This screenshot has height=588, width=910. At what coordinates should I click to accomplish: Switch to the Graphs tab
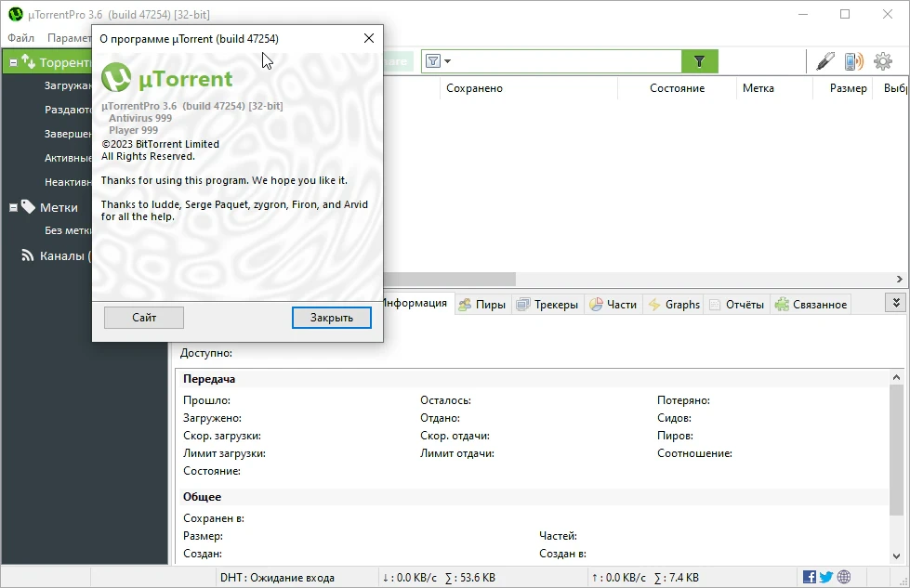tap(675, 305)
